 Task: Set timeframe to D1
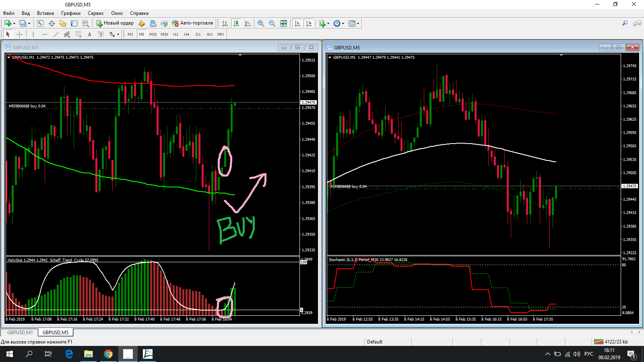[198, 34]
